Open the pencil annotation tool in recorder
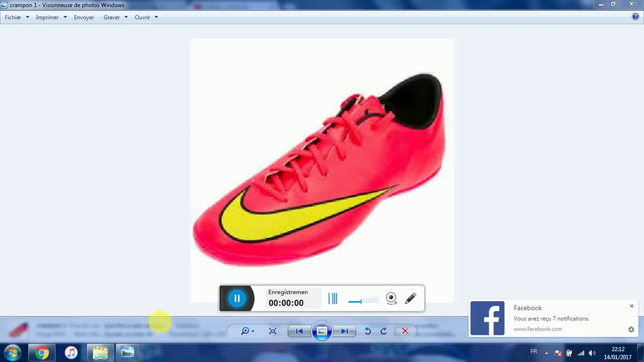 click(411, 299)
